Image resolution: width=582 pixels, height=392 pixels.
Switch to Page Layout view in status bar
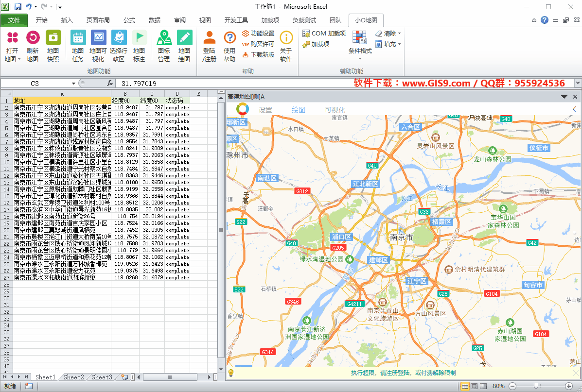coord(474,386)
